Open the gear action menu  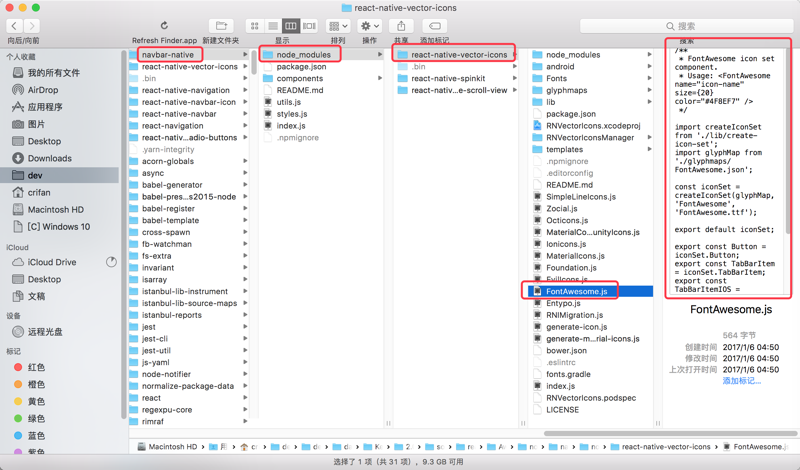370,26
